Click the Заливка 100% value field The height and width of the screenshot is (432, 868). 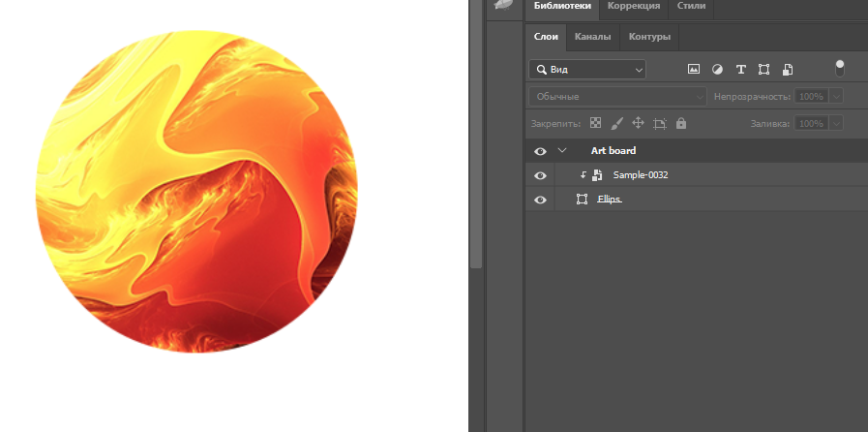click(811, 123)
